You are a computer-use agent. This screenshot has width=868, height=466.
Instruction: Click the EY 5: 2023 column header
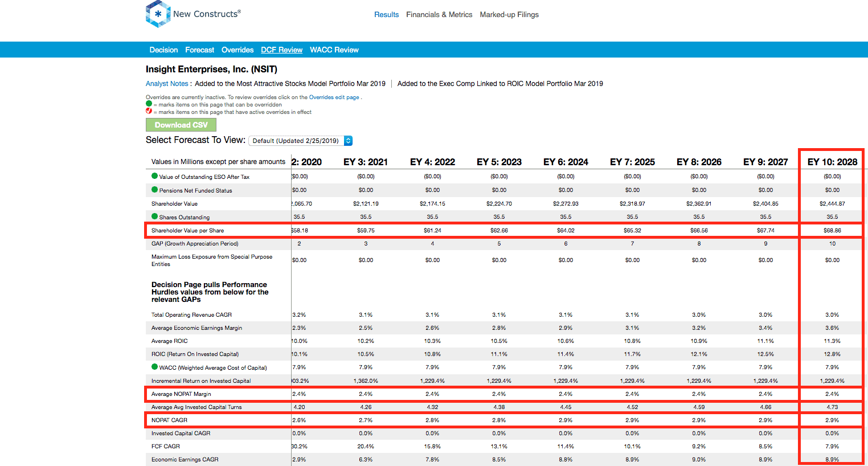click(499, 162)
